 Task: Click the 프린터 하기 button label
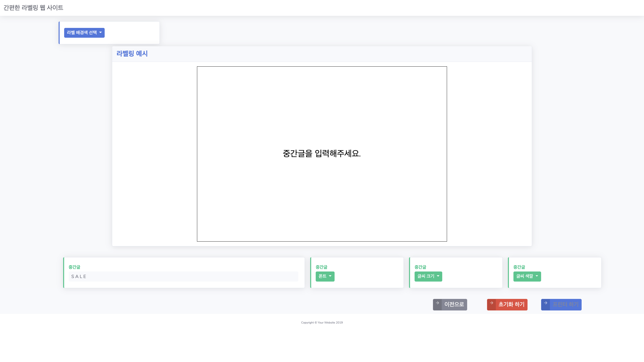pyautogui.click(x=566, y=304)
